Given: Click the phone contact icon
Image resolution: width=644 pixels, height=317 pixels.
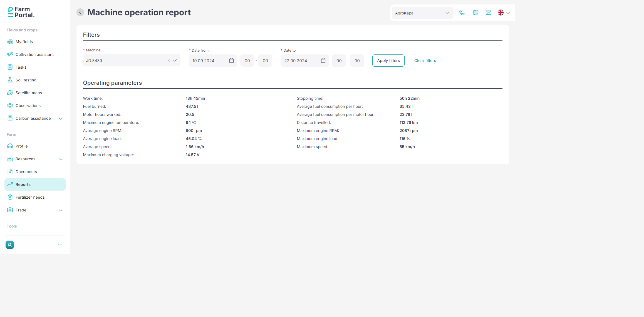Looking at the screenshot, I should [x=462, y=13].
